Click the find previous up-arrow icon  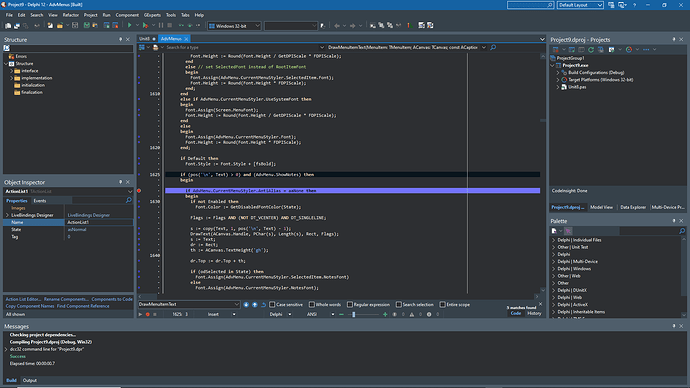click(x=255, y=304)
